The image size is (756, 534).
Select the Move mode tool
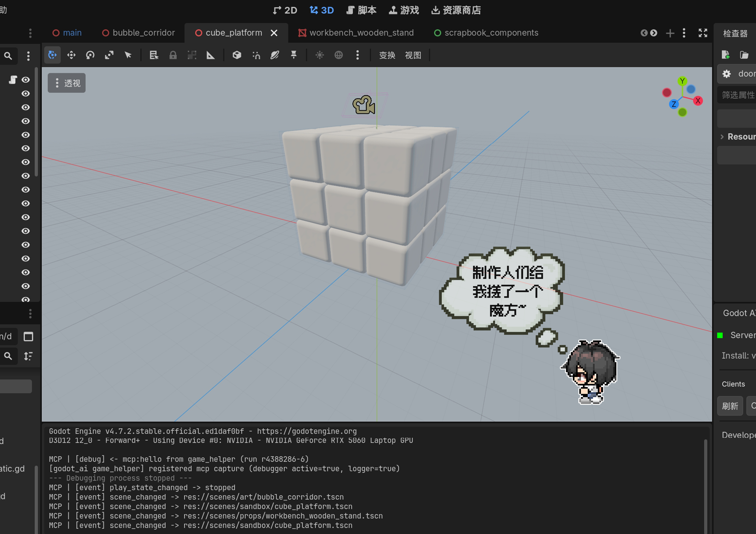(71, 55)
